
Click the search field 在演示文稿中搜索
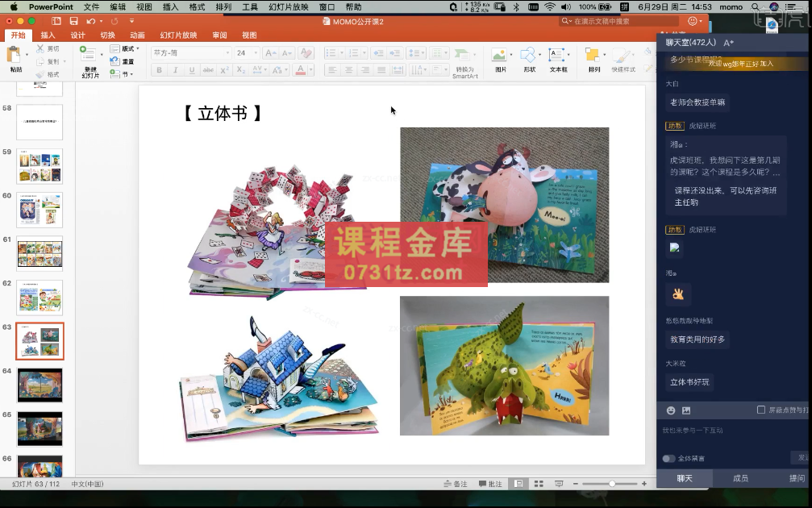click(619, 21)
